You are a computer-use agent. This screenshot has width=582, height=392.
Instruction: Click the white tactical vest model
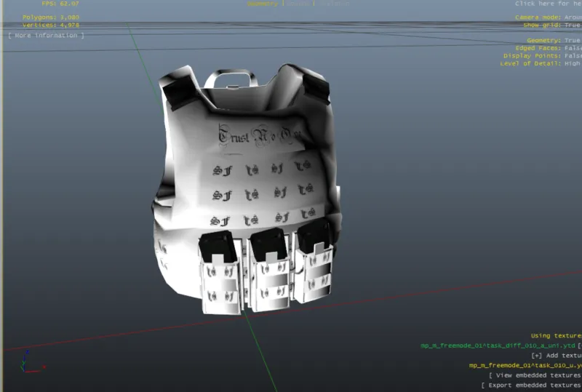247,189
